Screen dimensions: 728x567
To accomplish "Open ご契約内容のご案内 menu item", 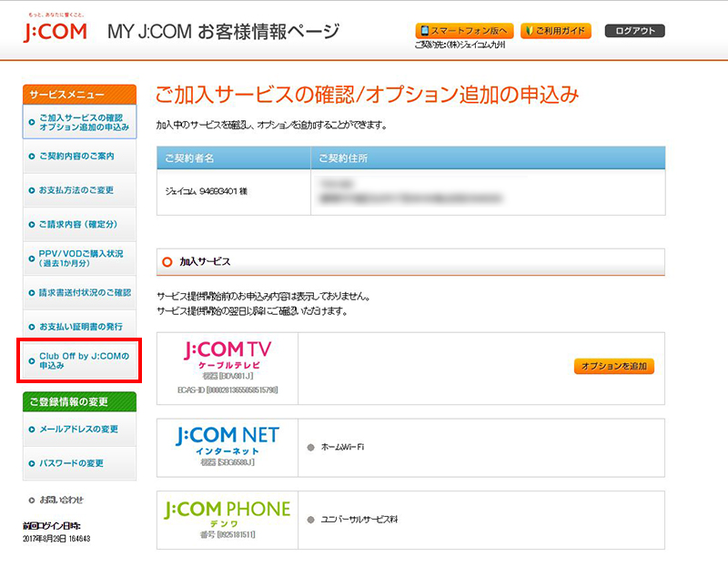I will (x=79, y=156).
